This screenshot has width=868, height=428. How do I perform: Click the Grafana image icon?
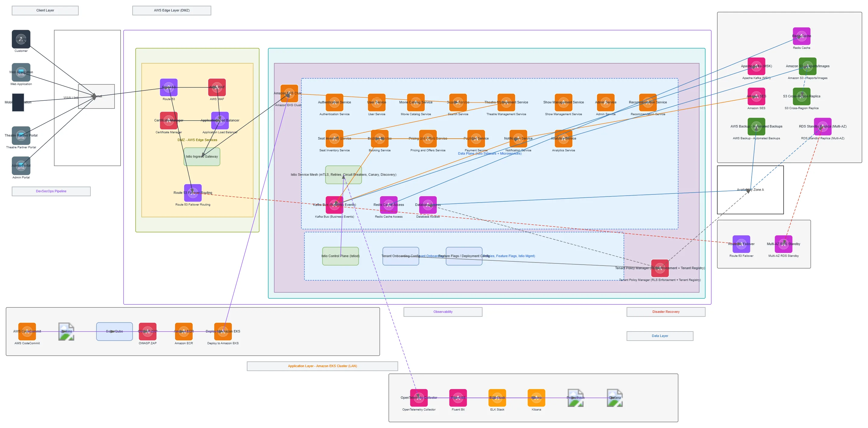pyautogui.click(x=615, y=398)
